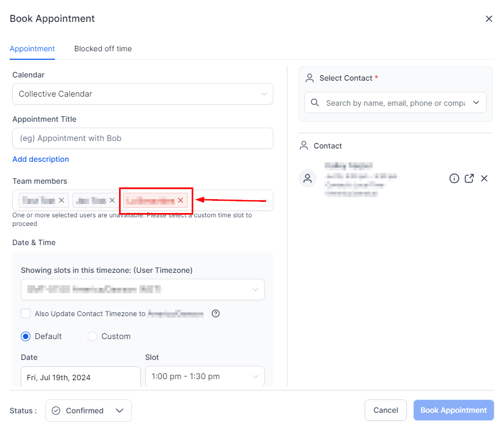Remove the selected contact with X icon
This screenshot has height=432, width=504.
[x=484, y=178]
